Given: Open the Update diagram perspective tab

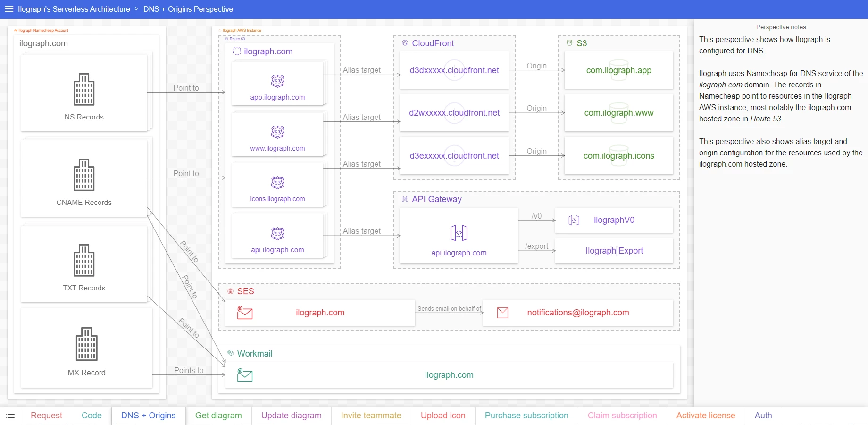Looking at the screenshot, I should point(291,416).
